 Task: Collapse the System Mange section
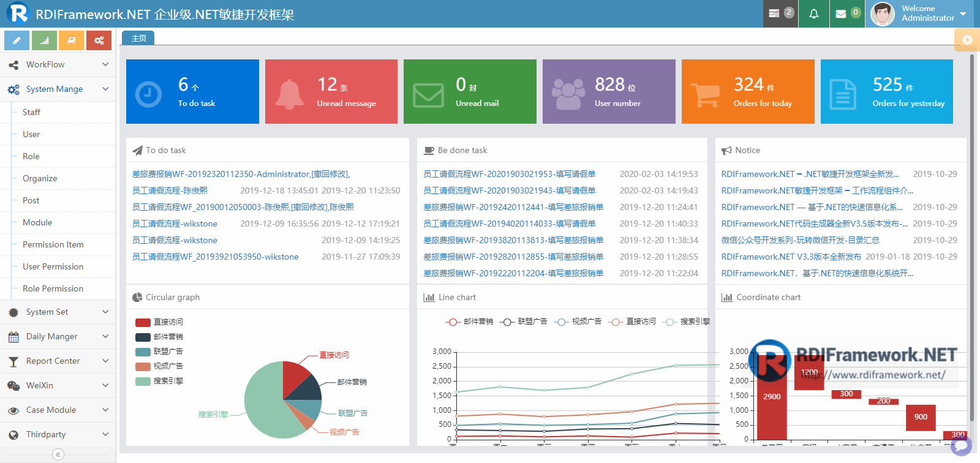(x=58, y=89)
